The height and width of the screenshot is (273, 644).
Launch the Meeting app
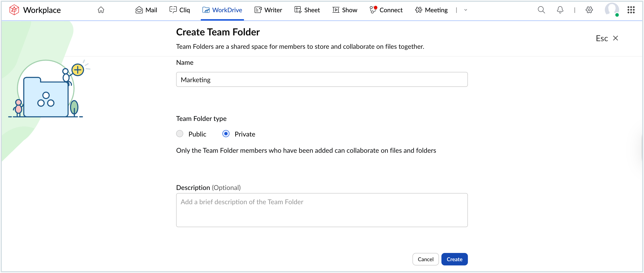[x=431, y=10]
